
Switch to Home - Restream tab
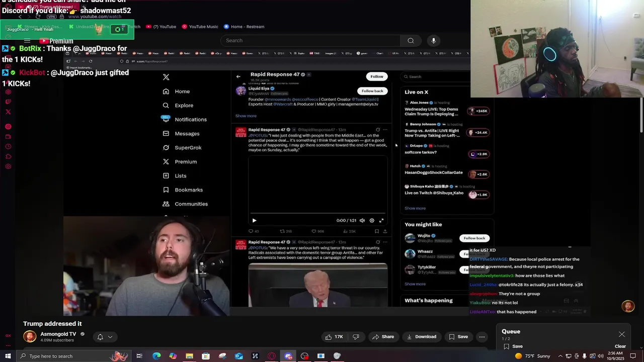point(244,27)
